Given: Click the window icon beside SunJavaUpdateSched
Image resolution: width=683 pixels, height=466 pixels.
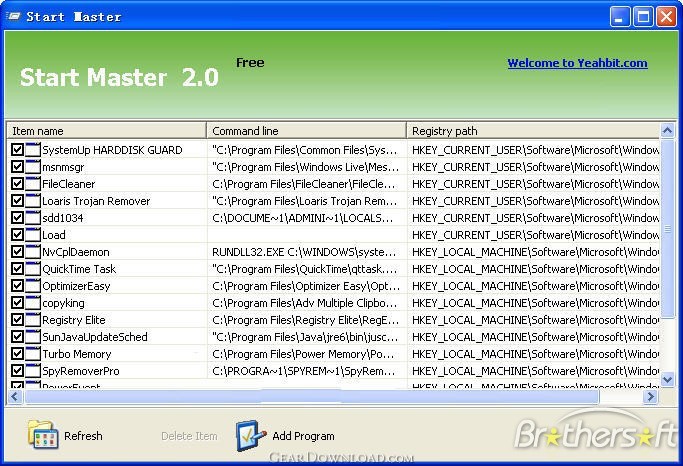Looking at the screenshot, I should click(x=33, y=337).
